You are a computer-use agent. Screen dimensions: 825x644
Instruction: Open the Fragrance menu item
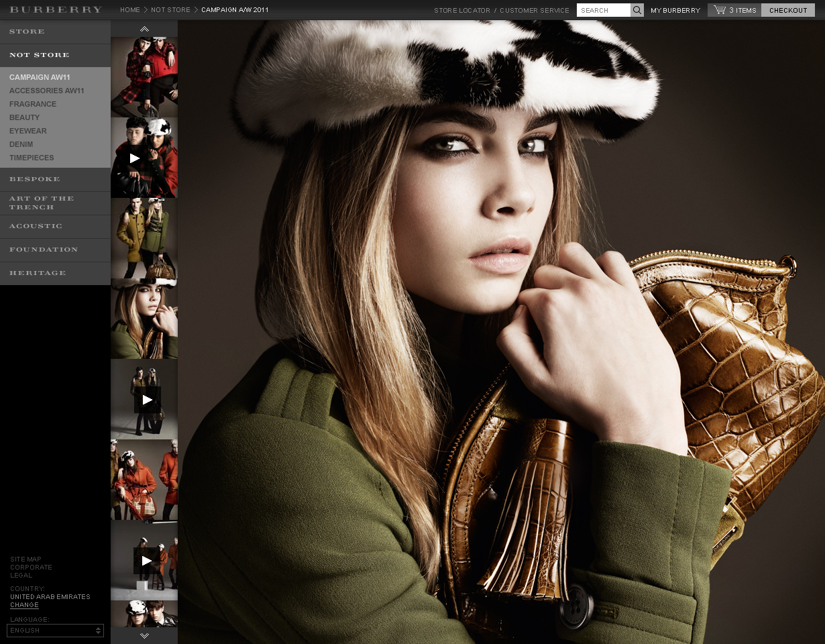pyautogui.click(x=33, y=104)
